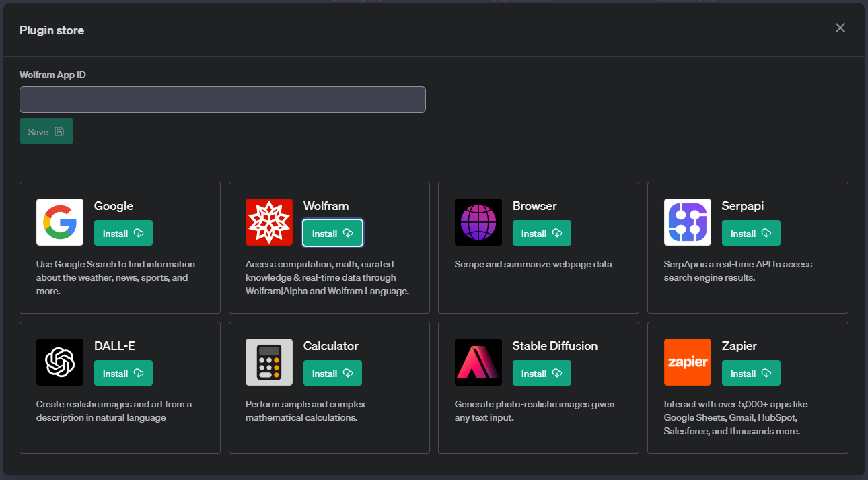Click the DALL-E OpenAI logo icon
Image resolution: width=868 pixels, height=480 pixels.
[x=60, y=362]
